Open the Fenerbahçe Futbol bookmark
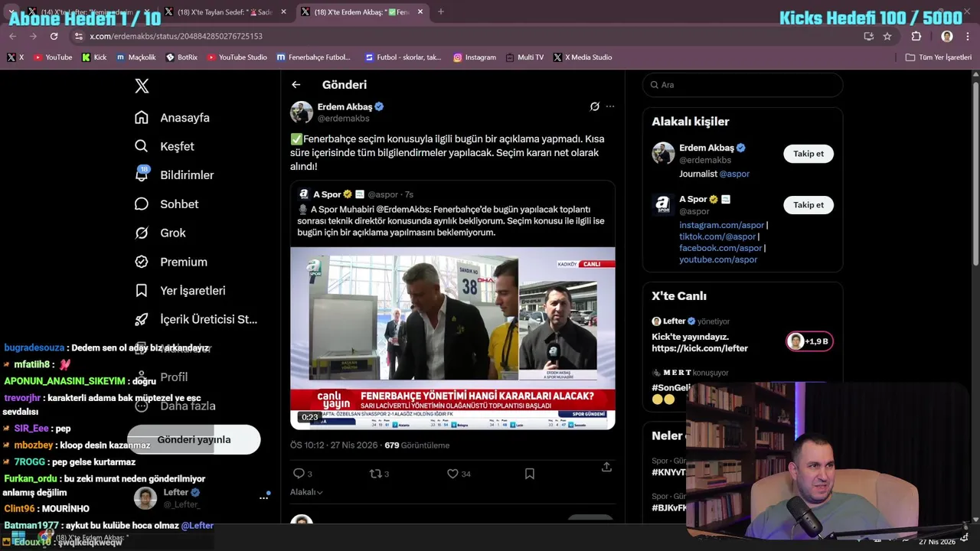Image resolution: width=980 pixels, height=551 pixels. (x=313, y=57)
